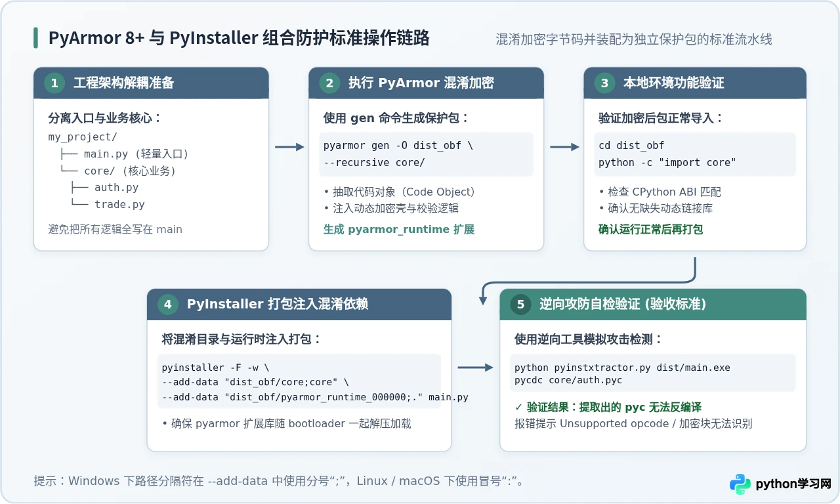Click subtitle "混淆加密字节码并装配为独立保护包的标准流水线"
Viewport: 840px width, 504px height.
pyautogui.click(x=633, y=39)
